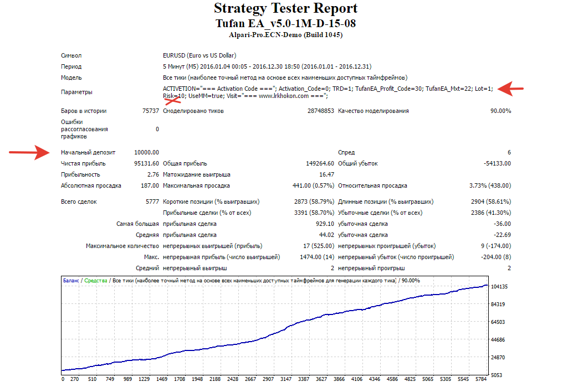Select expected payoff value '16.47'
Image resolution: width=588 pixels, height=387 pixels.
coord(326,174)
